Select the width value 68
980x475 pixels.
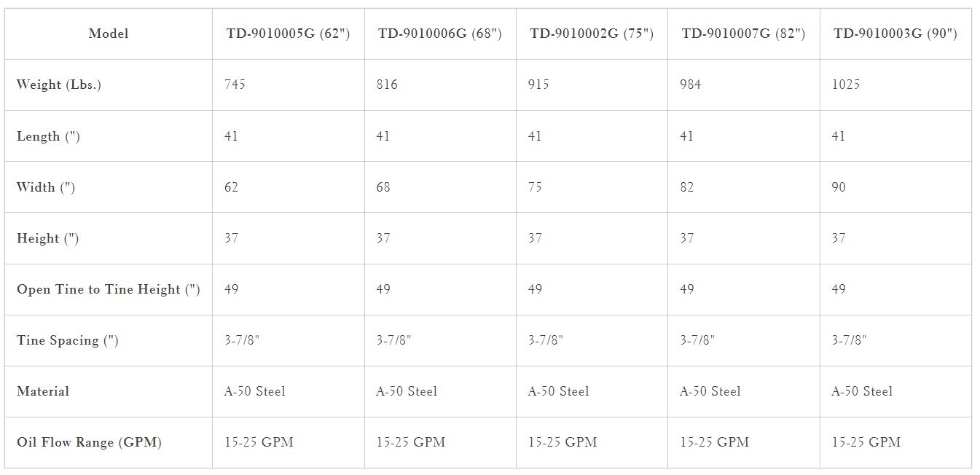[x=383, y=187]
